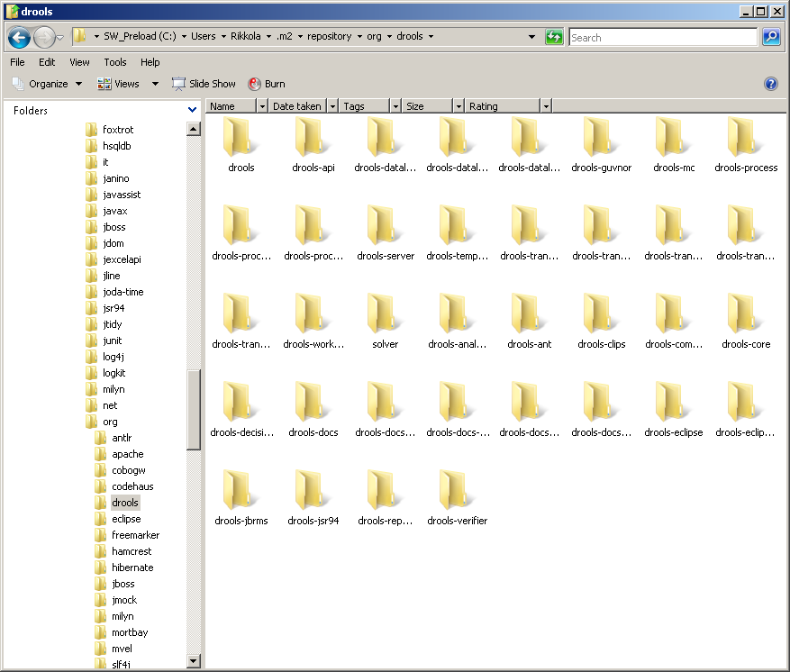Click the folder tree scroll down arrow
The image size is (790, 672).
coord(194,661)
